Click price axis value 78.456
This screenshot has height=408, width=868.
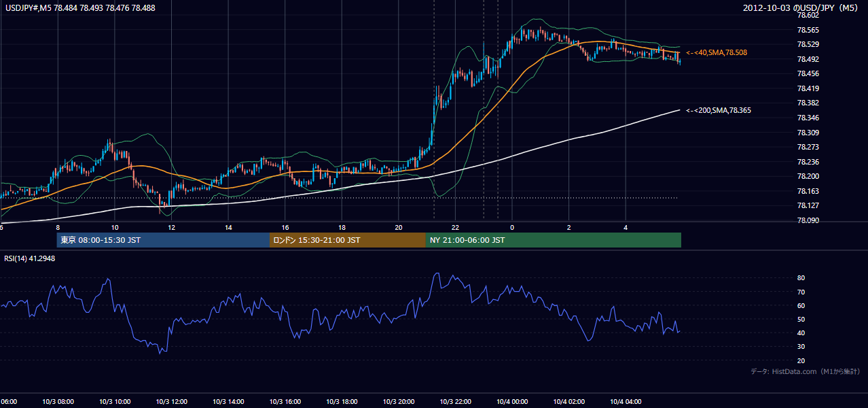pos(808,73)
